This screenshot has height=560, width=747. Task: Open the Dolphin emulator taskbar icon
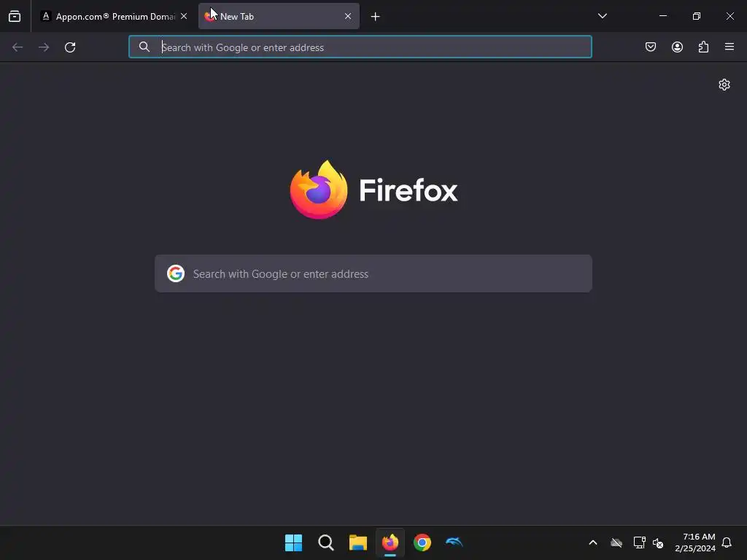(x=454, y=542)
